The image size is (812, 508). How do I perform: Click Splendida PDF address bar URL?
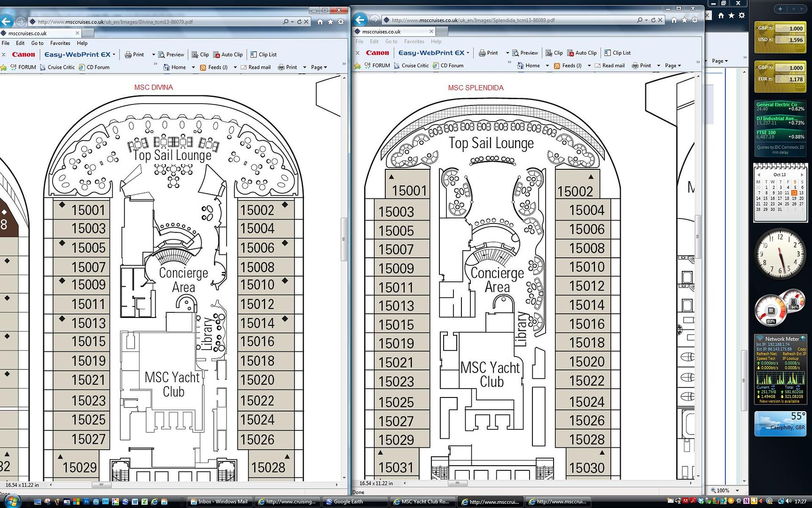click(x=473, y=20)
